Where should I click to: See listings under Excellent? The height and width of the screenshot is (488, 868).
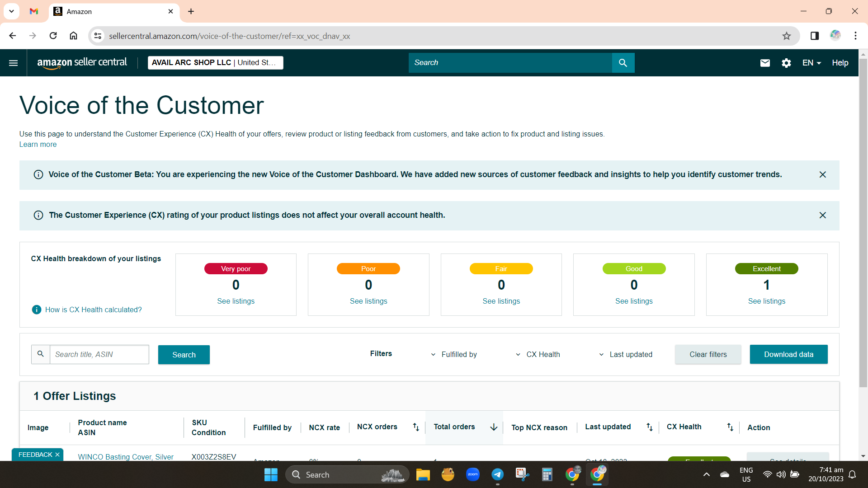(767, 301)
